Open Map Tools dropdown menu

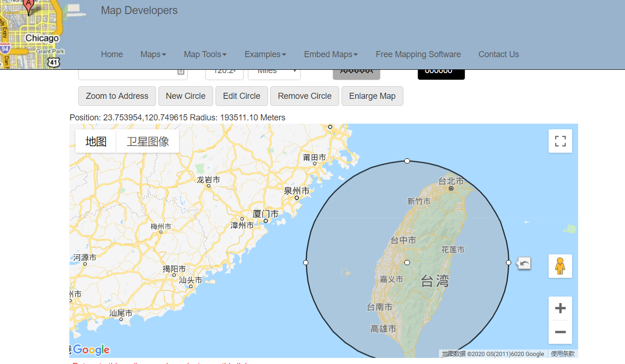[x=205, y=54]
